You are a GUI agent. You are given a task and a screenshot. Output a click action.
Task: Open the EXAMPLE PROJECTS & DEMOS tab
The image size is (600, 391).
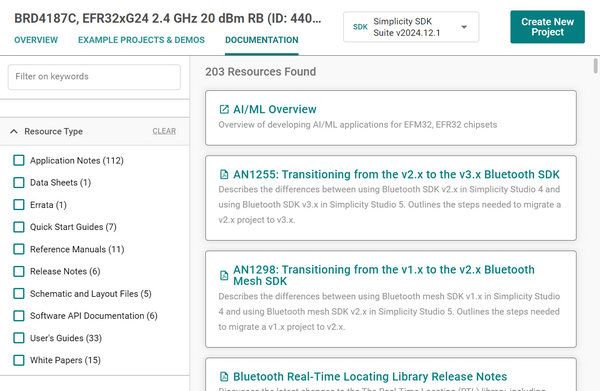[141, 40]
